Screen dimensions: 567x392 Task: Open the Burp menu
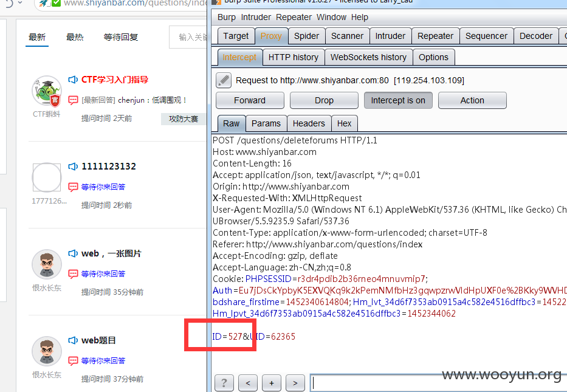point(226,17)
